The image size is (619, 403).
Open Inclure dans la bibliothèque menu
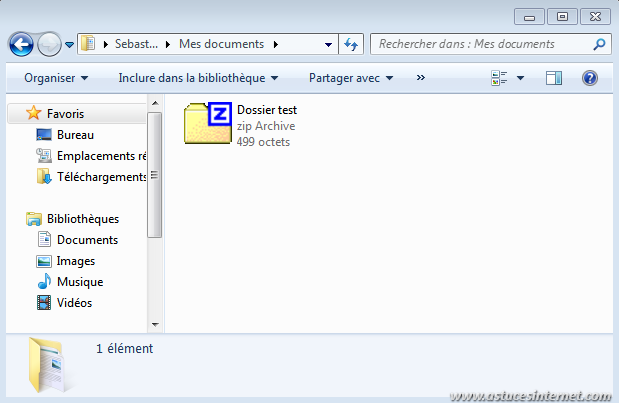pyautogui.click(x=198, y=78)
